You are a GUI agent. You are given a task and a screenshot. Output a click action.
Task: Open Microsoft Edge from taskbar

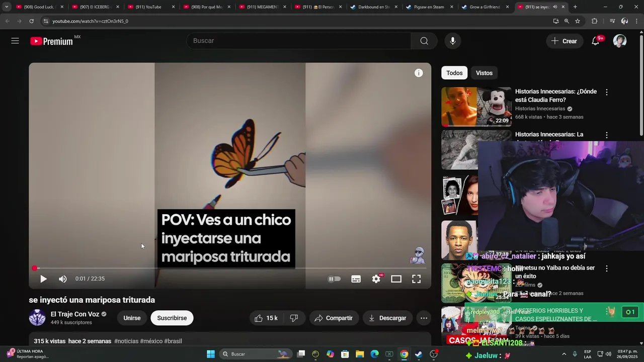(x=374, y=354)
